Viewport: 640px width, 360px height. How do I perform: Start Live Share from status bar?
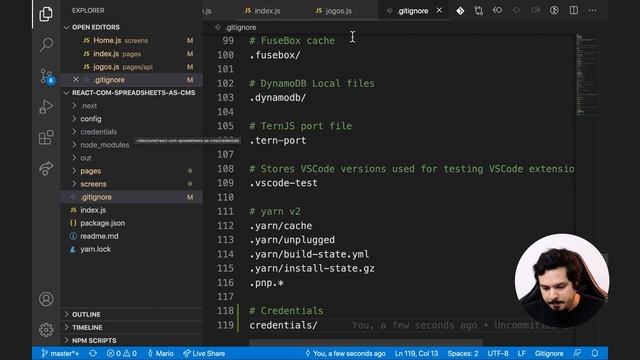pyautogui.click(x=204, y=353)
